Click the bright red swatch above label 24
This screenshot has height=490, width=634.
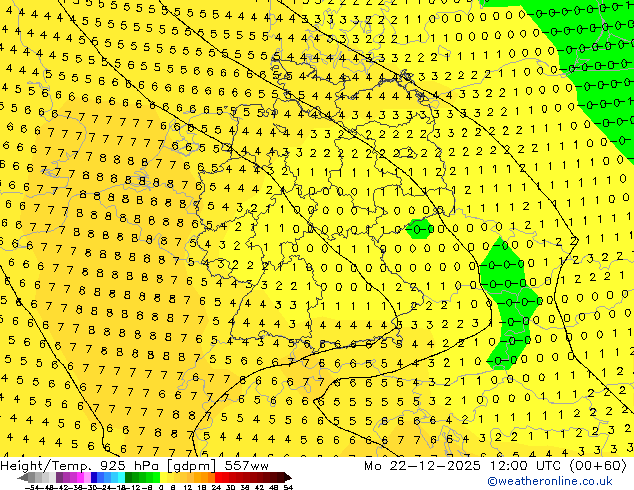click(x=218, y=477)
